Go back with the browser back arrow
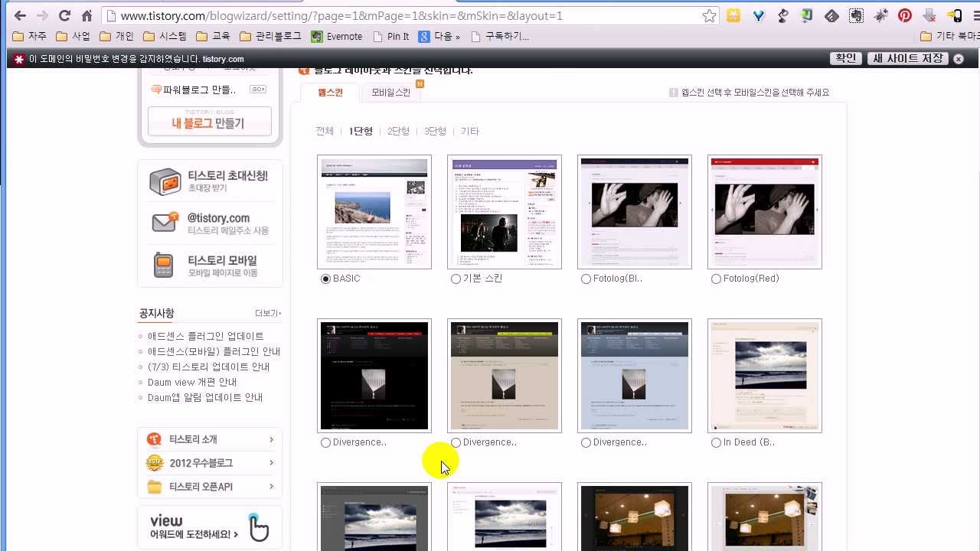Image resolution: width=980 pixels, height=551 pixels. [x=20, y=16]
